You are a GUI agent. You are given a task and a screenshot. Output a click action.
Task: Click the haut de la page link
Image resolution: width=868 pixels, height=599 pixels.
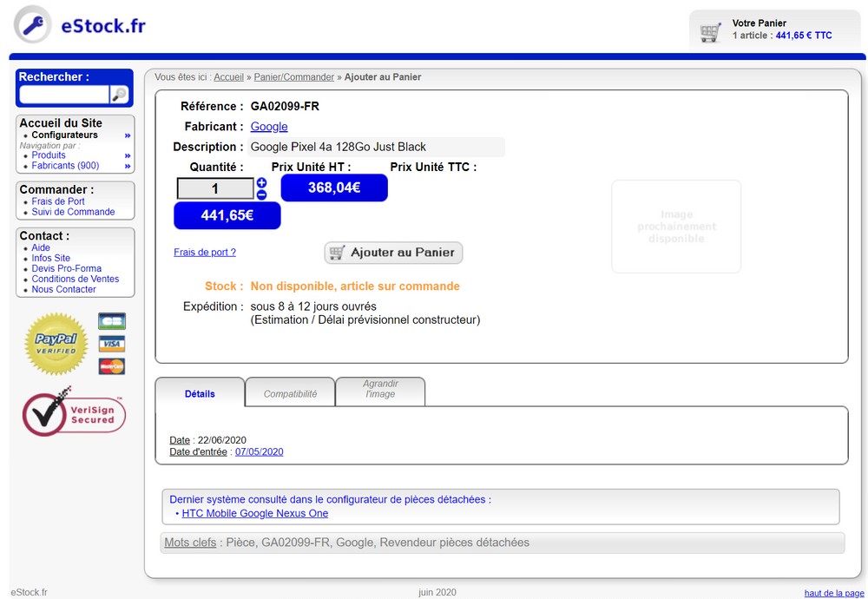coord(833,593)
